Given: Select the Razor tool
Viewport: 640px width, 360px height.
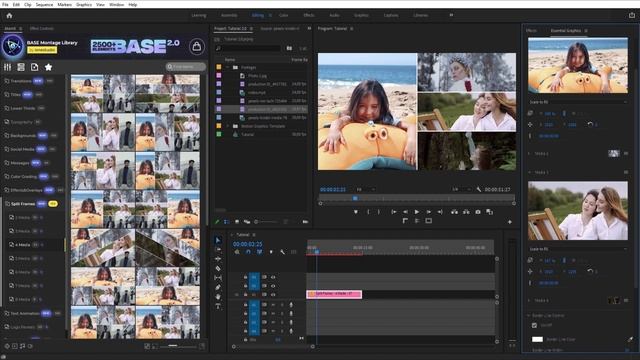Looking at the screenshot, I should (x=218, y=268).
